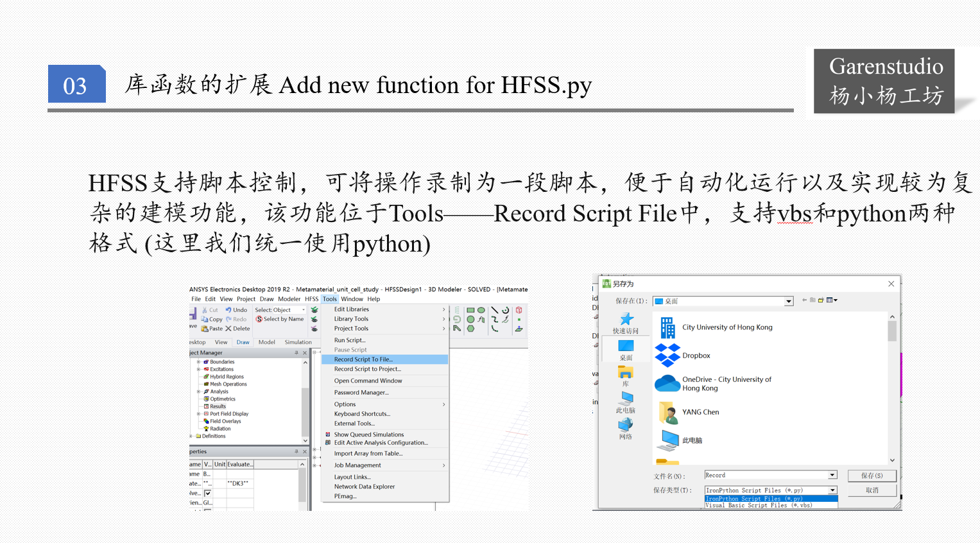This screenshot has height=543, width=980.
Task: Choose Keyboard Shortcuts... in Tools menu
Action: click(384, 414)
